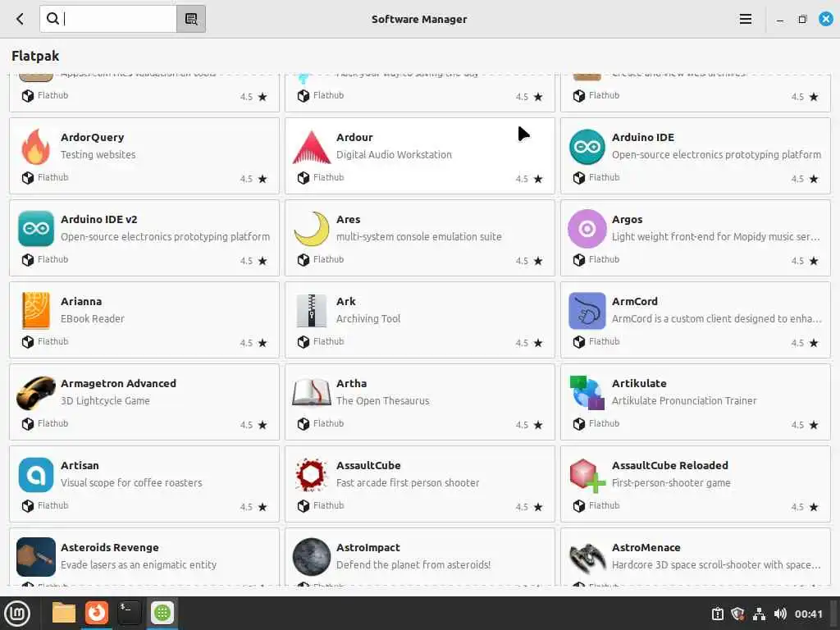Open the Linux Mint start menu
840x630 pixels.
[x=17, y=614]
